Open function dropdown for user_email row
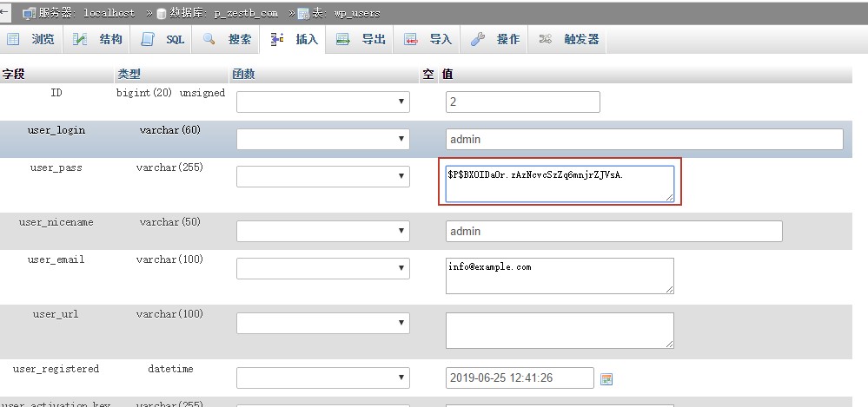 coord(323,268)
